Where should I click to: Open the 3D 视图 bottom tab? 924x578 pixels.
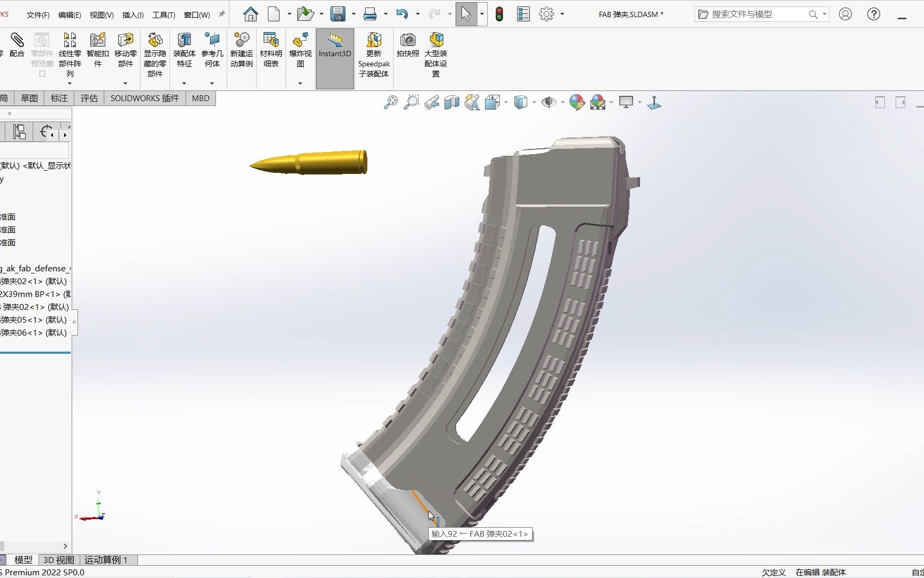[x=59, y=560]
